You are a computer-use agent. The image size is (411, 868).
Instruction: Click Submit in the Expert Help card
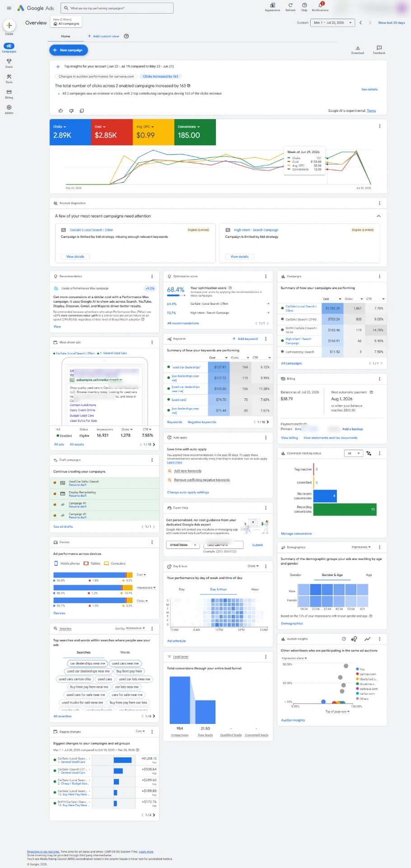pos(257,545)
